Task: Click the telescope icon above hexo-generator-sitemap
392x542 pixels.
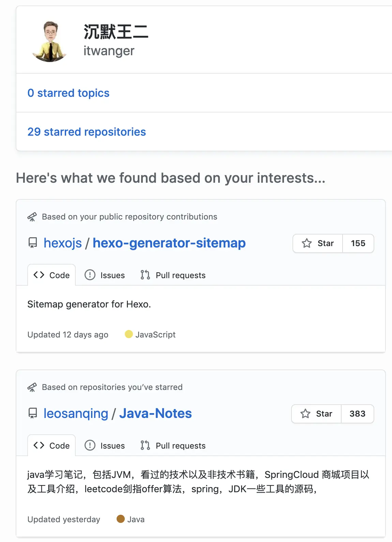Action: point(32,217)
